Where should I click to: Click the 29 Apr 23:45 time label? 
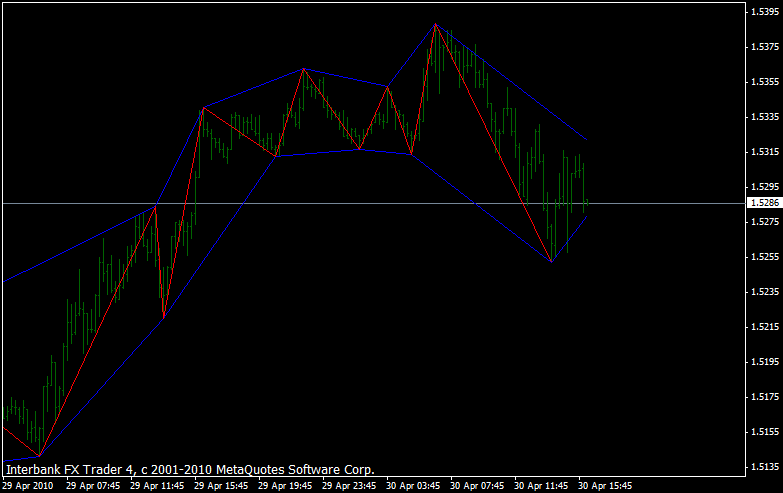(349, 486)
